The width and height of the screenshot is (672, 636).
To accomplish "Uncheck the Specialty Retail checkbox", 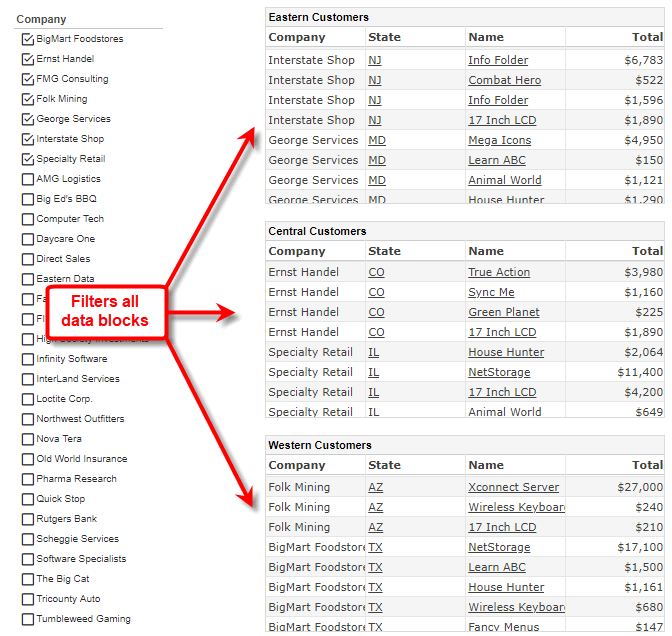I will tap(27, 159).
